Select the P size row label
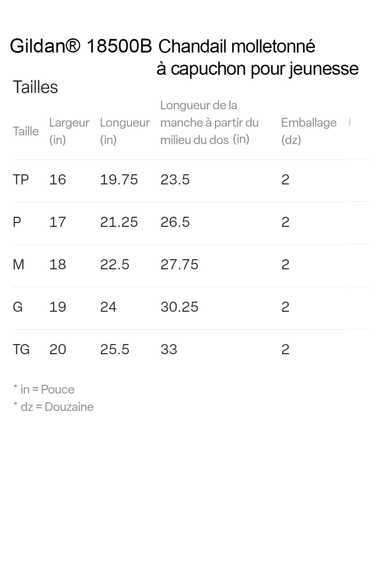 coord(17,222)
